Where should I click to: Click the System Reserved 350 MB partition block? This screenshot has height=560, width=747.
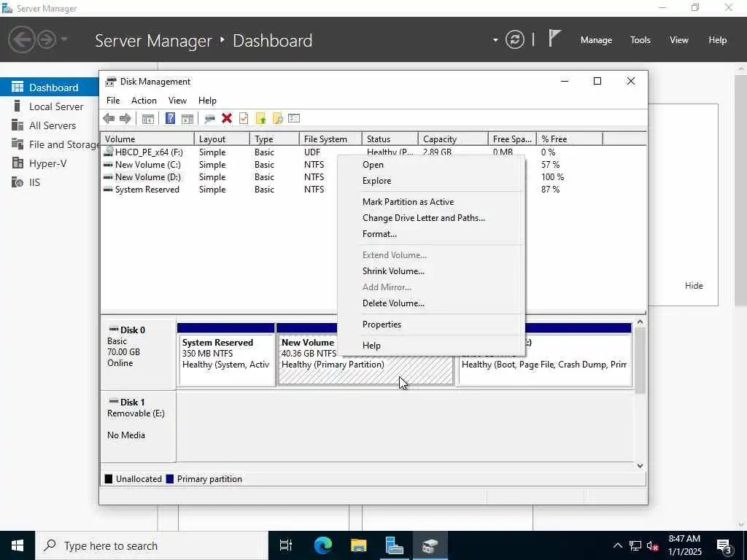pyautogui.click(x=226, y=355)
